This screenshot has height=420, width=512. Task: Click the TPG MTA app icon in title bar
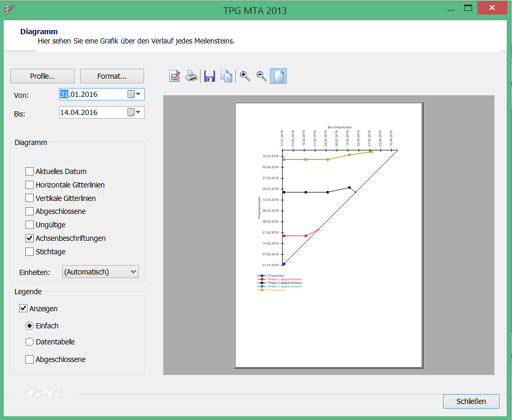pyautogui.click(x=9, y=10)
